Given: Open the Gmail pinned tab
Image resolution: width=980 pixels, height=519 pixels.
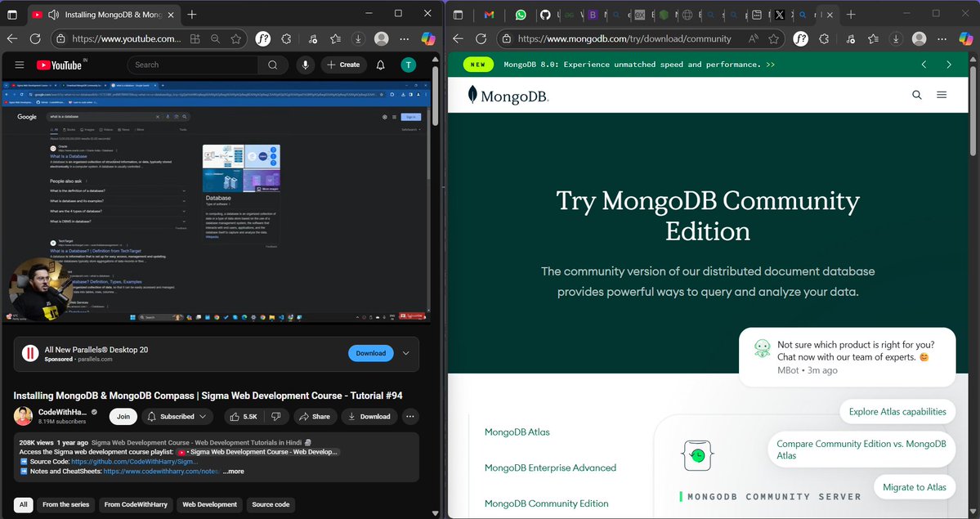Looking at the screenshot, I should (490, 15).
